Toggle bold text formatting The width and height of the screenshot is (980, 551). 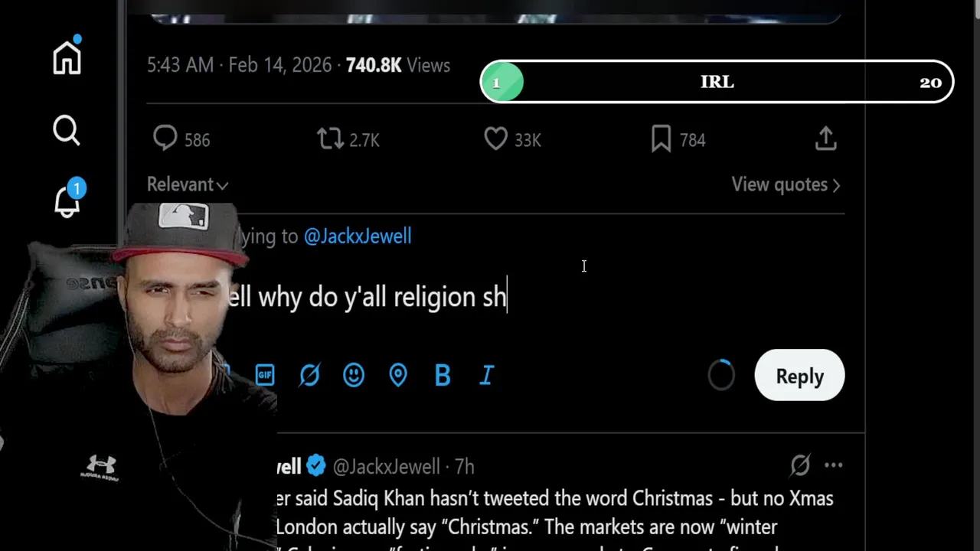[x=443, y=375]
